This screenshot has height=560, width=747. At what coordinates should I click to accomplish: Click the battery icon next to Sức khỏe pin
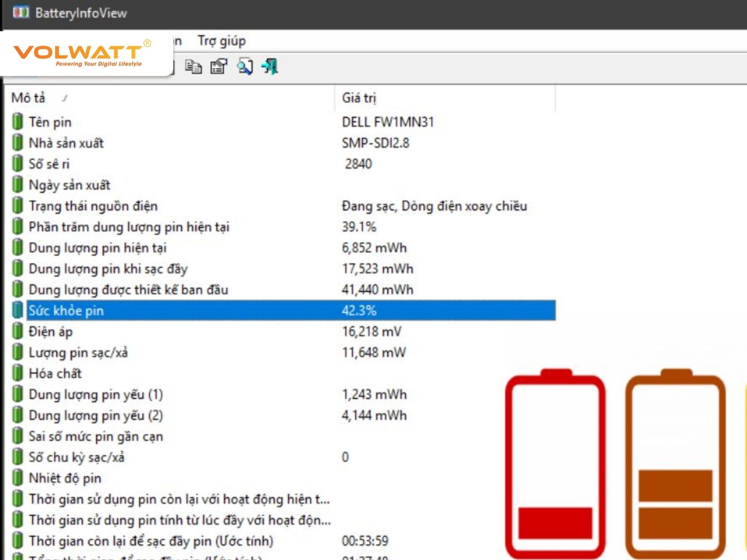[x=17, y=310]
